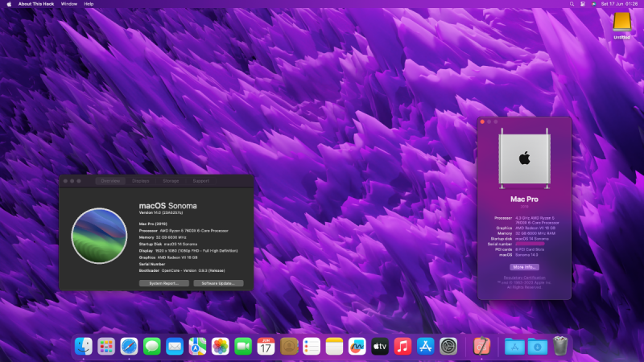Click the Bootloader OpenCore version line
644x362 pixels.
[182, 270]
